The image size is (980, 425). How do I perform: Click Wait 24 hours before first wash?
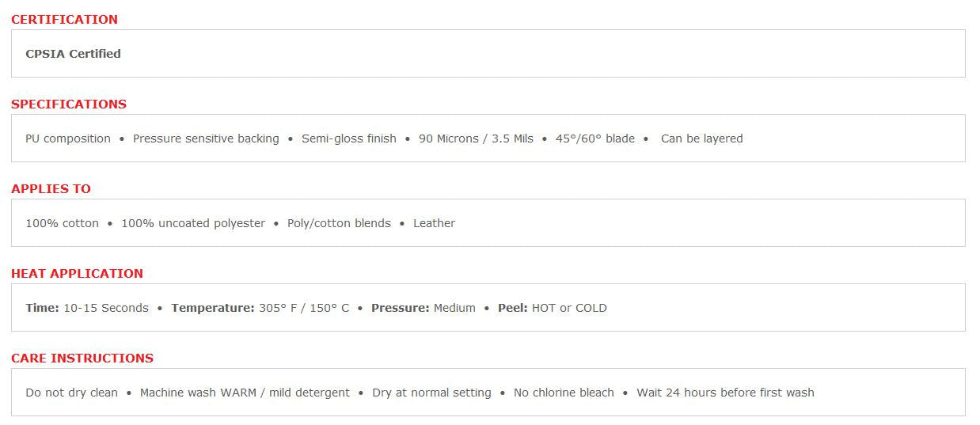click(x=725, y=393)
